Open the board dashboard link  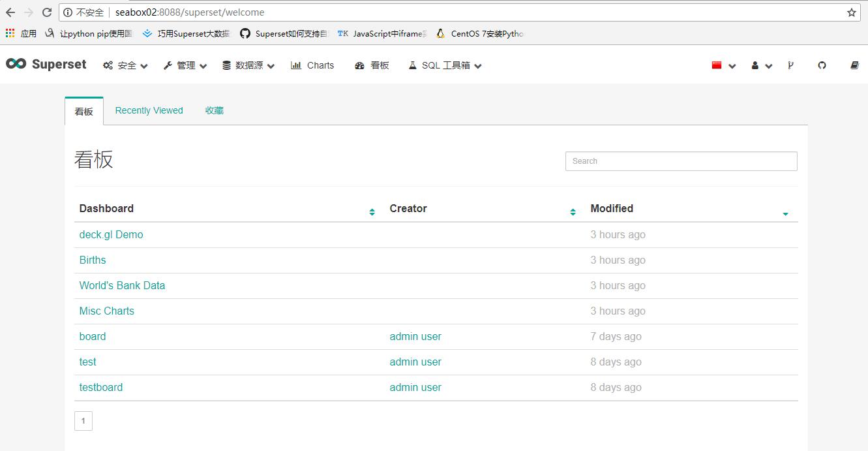(93, 336)
